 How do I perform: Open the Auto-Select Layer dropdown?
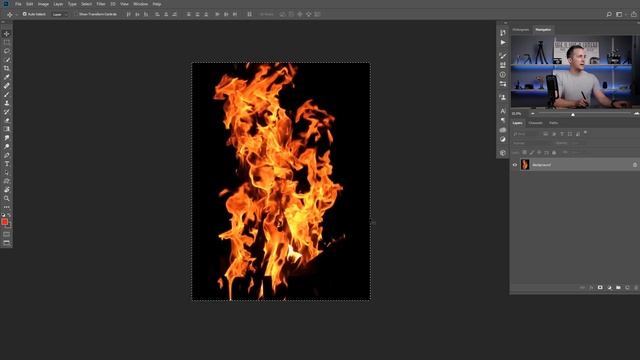coord(60,14)
